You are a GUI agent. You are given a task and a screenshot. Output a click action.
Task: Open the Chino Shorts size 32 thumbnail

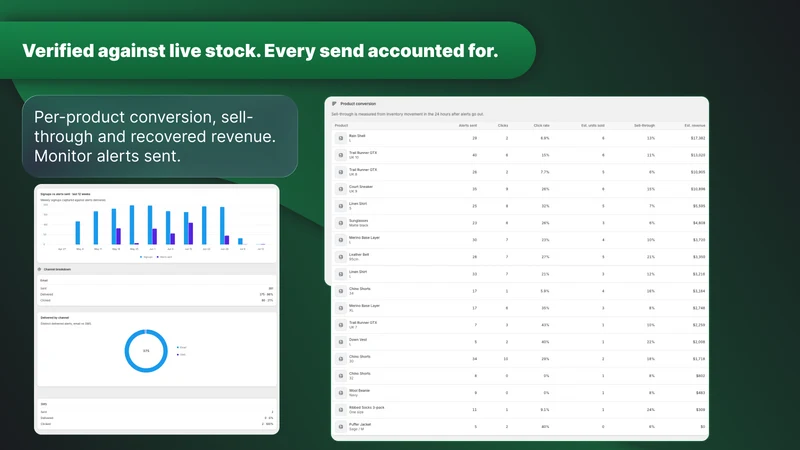[x=341, y=376]
